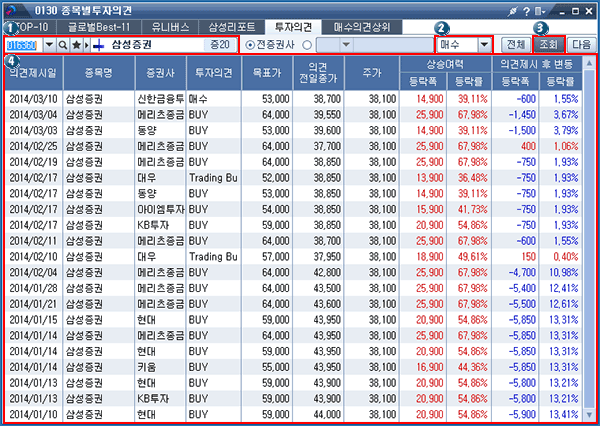
Task: Click the 57,000 target price cell
Action: tap(267, 257)
